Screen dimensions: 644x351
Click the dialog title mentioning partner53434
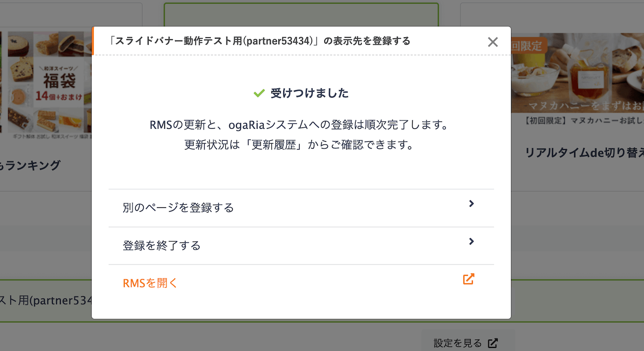tap(259, 41)
